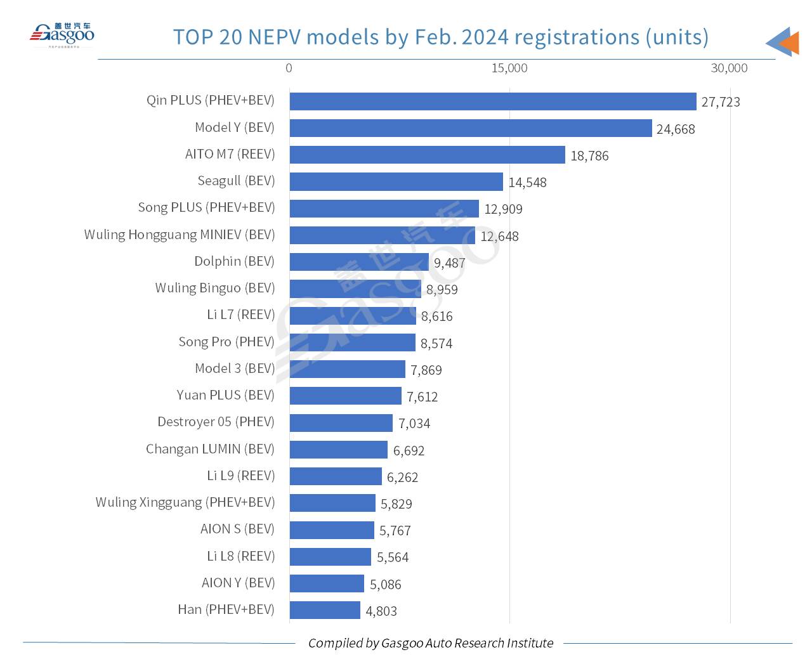Click the Gasgoo logo at top left
The image size is (812, 671).
click(x=62, y=35)
